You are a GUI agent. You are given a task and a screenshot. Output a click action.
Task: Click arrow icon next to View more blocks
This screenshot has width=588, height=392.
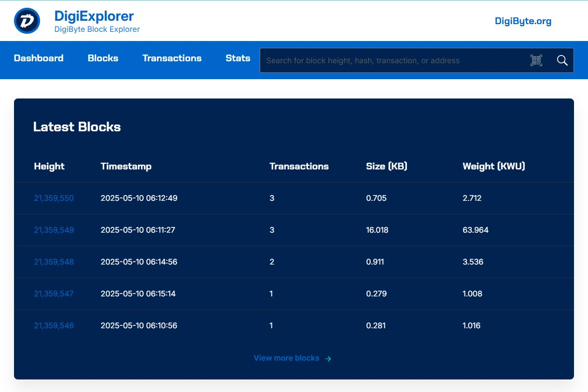click(328, 359)
